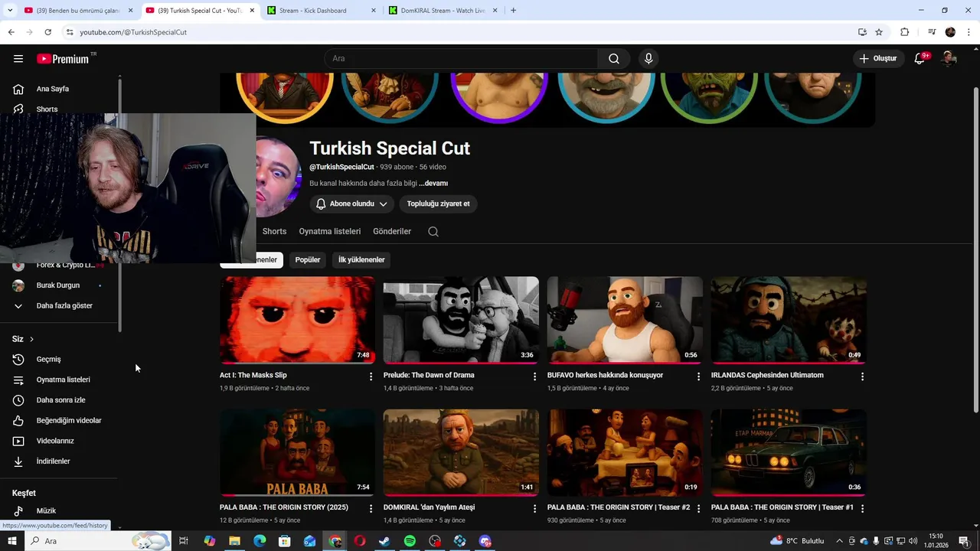Open Abone olundu subscription dropdown
Screen dimensions: 980x551
[352, 204]
